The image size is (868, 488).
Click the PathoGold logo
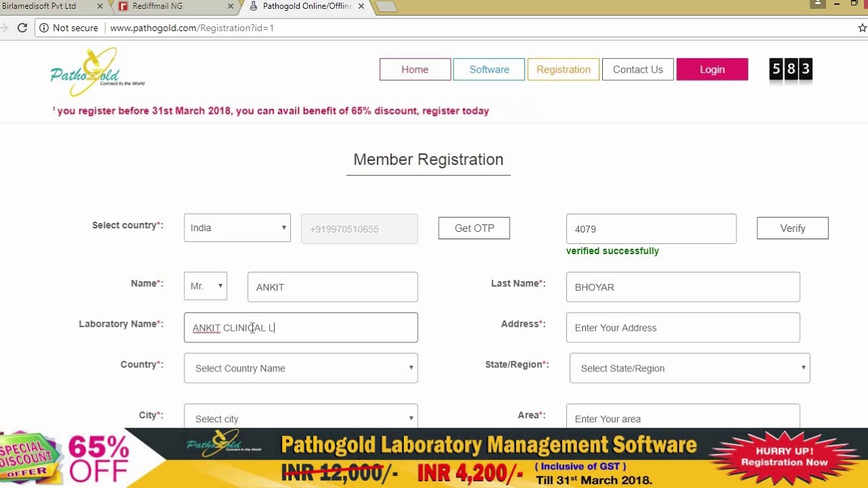coord(97,72)
